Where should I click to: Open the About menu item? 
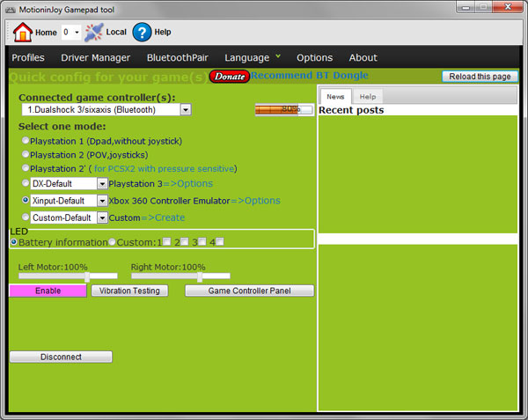pyautogui.click(x=363, y=57)
